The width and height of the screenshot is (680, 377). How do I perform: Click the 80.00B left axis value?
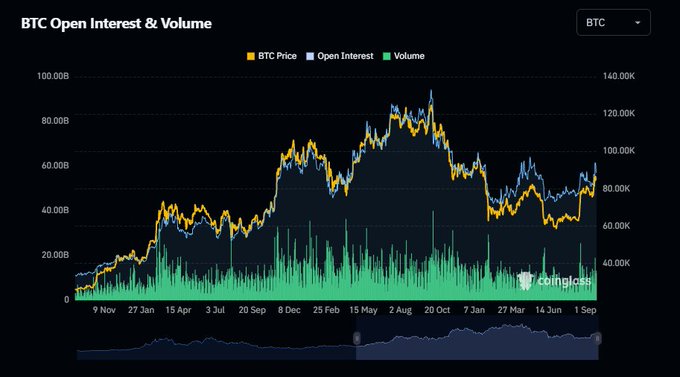point(55,121)
